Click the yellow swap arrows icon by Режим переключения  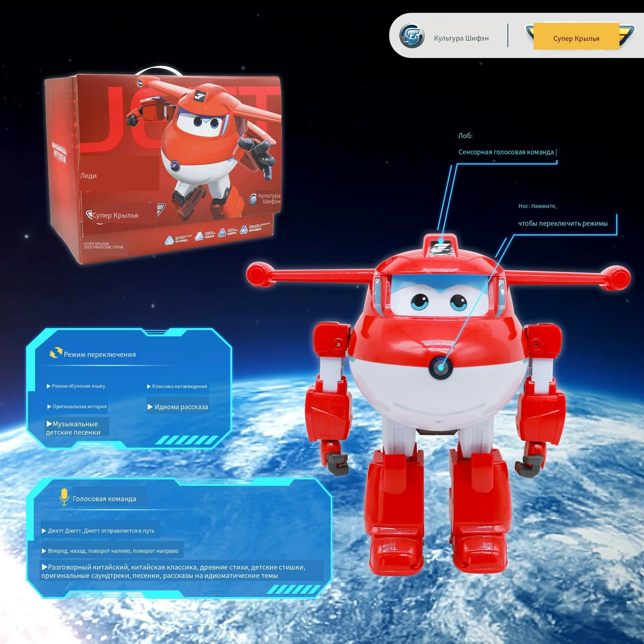point(56,353)
